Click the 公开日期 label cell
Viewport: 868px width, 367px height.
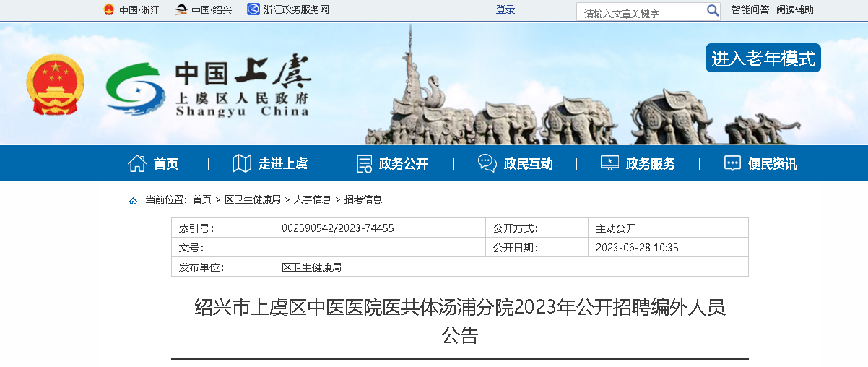coord(537,248)
